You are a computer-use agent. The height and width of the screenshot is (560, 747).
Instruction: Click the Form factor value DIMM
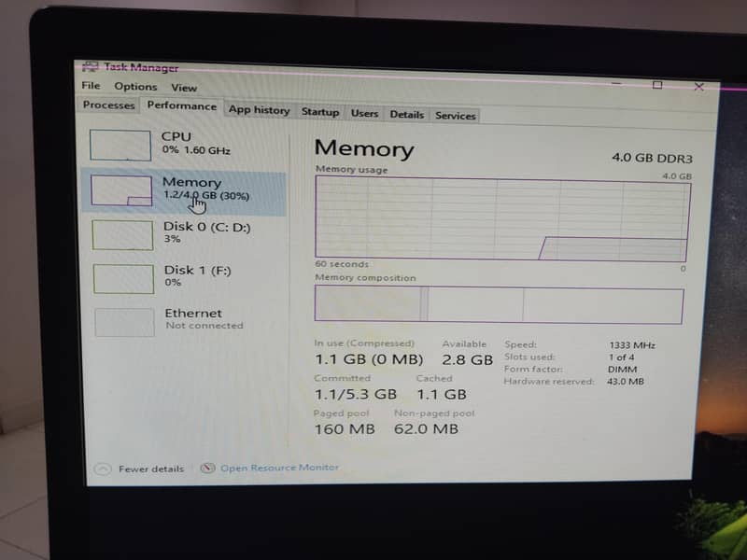622,370
